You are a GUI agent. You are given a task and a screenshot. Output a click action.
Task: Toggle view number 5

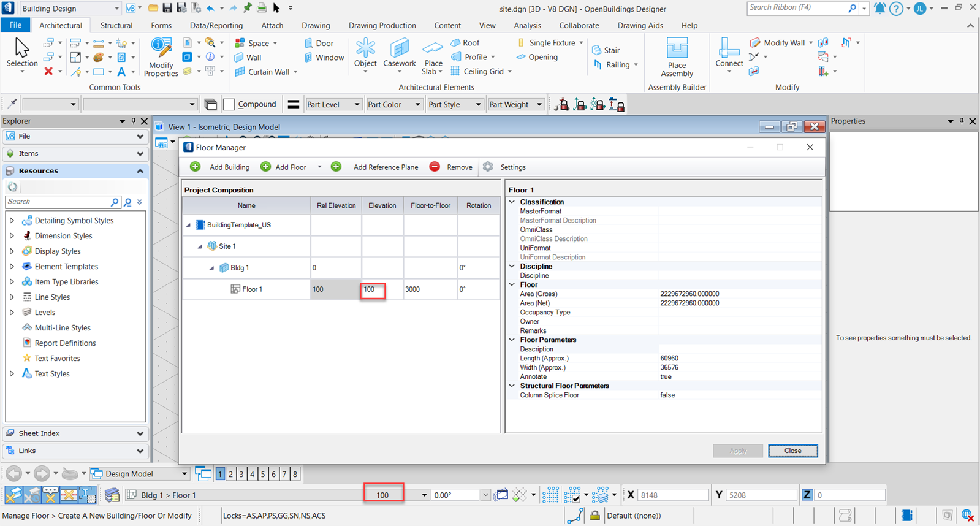(263, 474)
